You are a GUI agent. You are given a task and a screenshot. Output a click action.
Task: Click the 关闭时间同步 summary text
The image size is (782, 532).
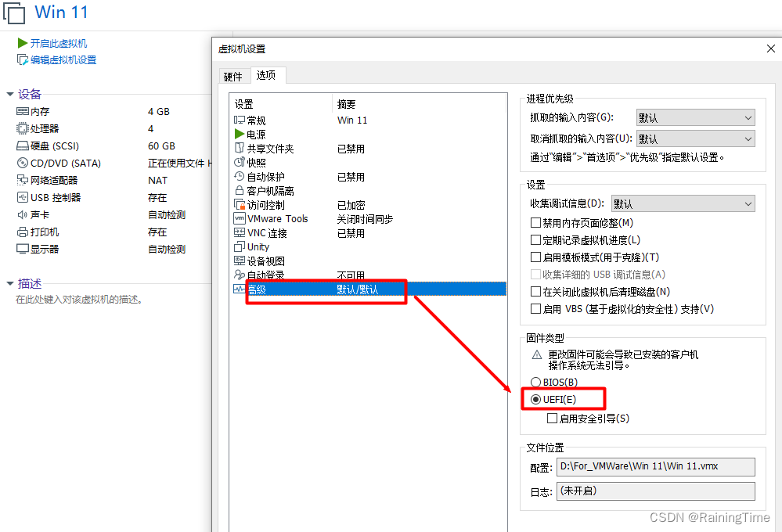(x=365, y=219)
